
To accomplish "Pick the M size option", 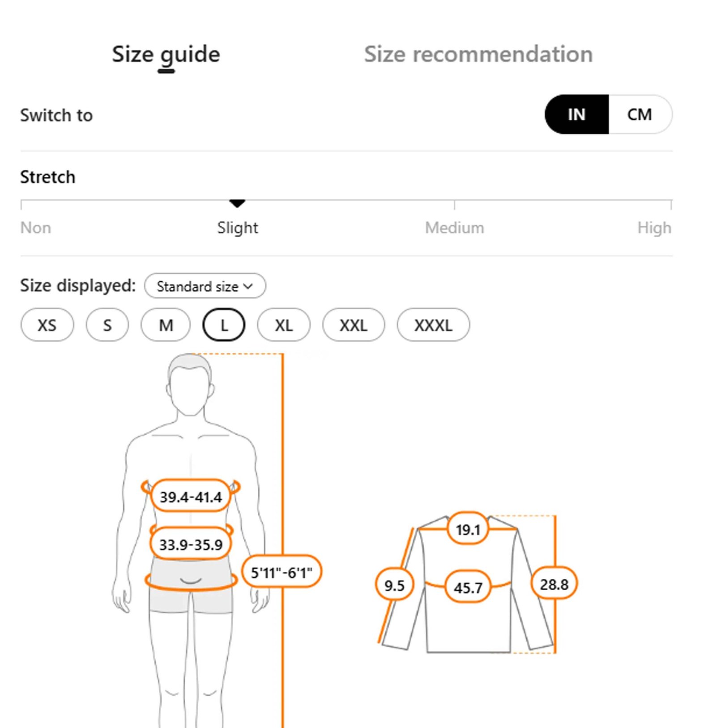I will (166, 325).
